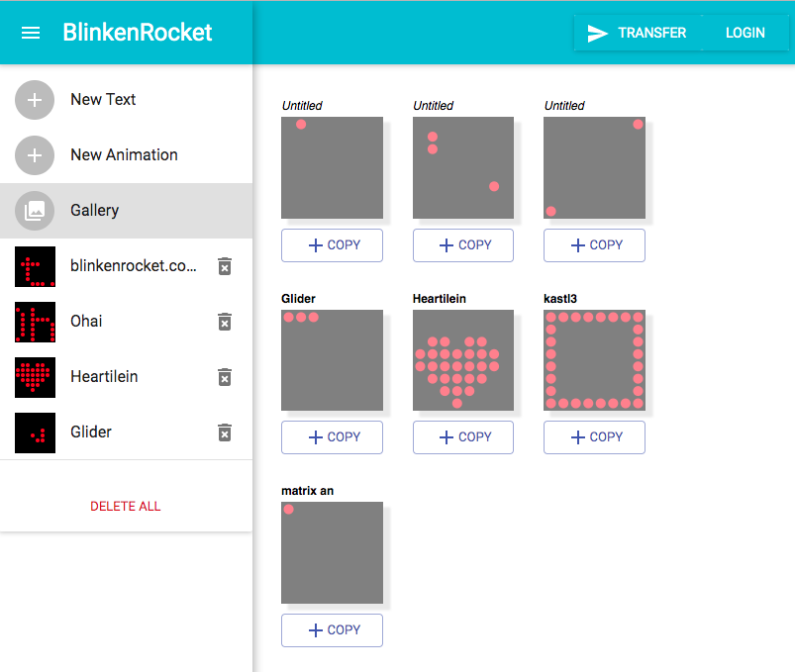Copy the matrix an animation
Screen dimensions: 795x672
pyautogui.click(x=332, y=630)
